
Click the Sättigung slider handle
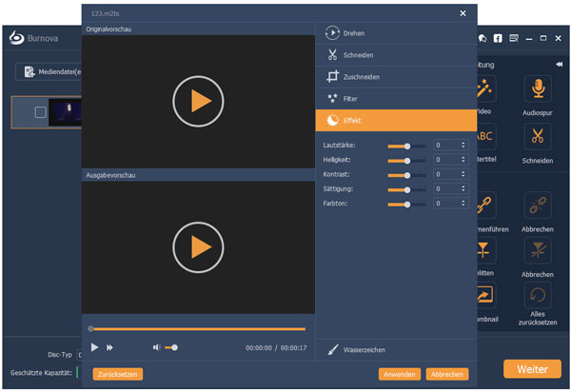pos(407,190)
